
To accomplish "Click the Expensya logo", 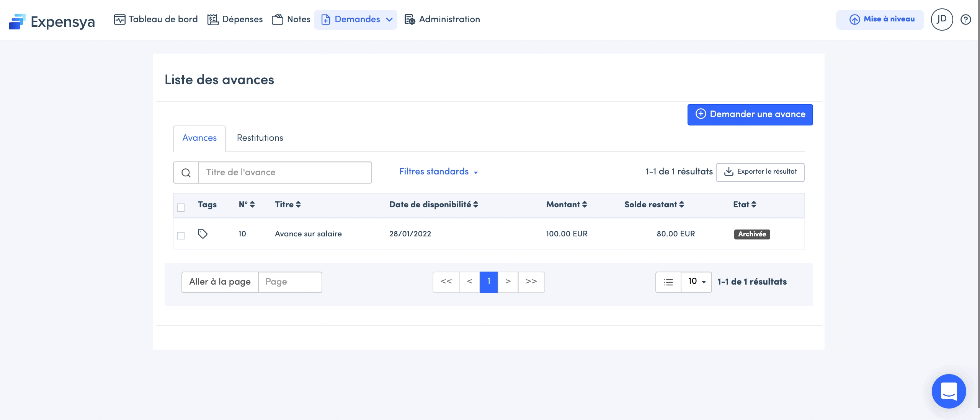I will click(x=52, y=21).
